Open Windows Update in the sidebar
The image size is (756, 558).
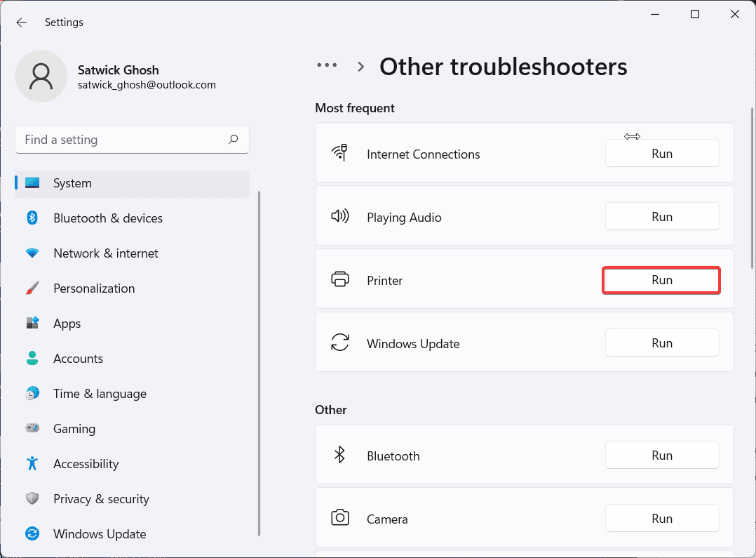tap(132, 534)
